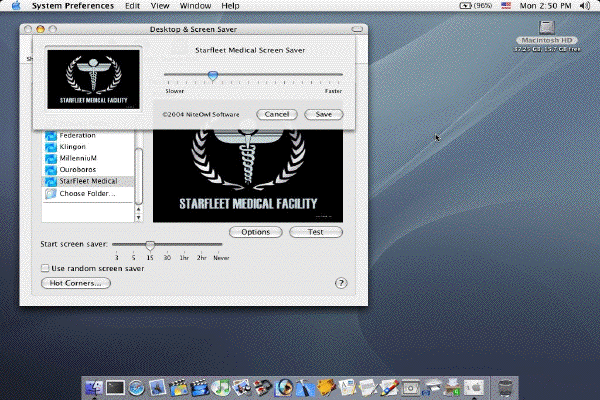This screenshot has width=600, height=400.
Task: Click the toolbar toggle pill in title bar
Action: coord(357,29)
